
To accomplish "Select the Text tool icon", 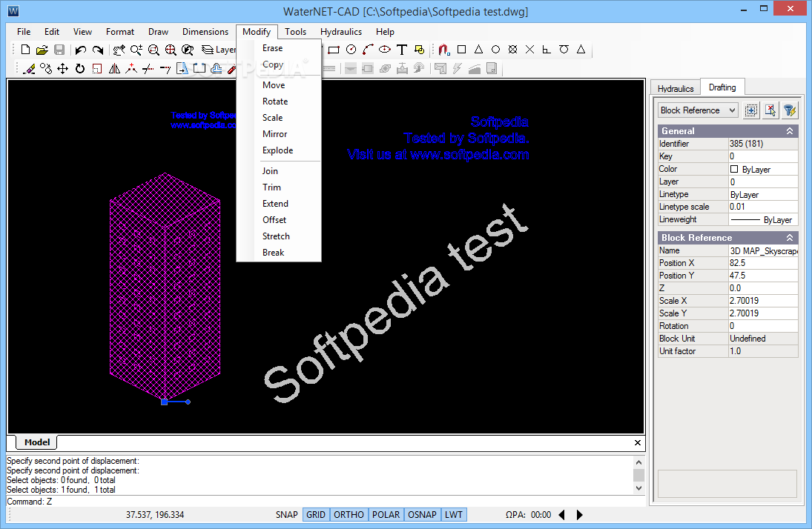I will click(x=402, y=50).
